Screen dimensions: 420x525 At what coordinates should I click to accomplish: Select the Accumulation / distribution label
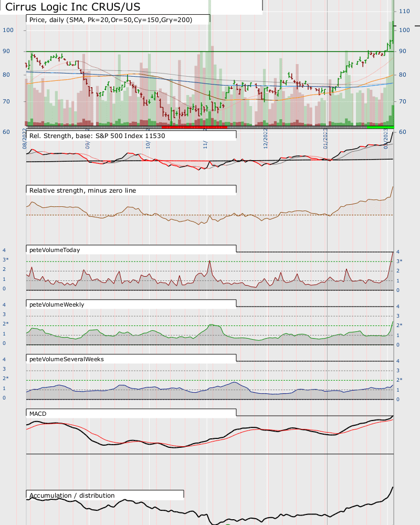point(72,495)
